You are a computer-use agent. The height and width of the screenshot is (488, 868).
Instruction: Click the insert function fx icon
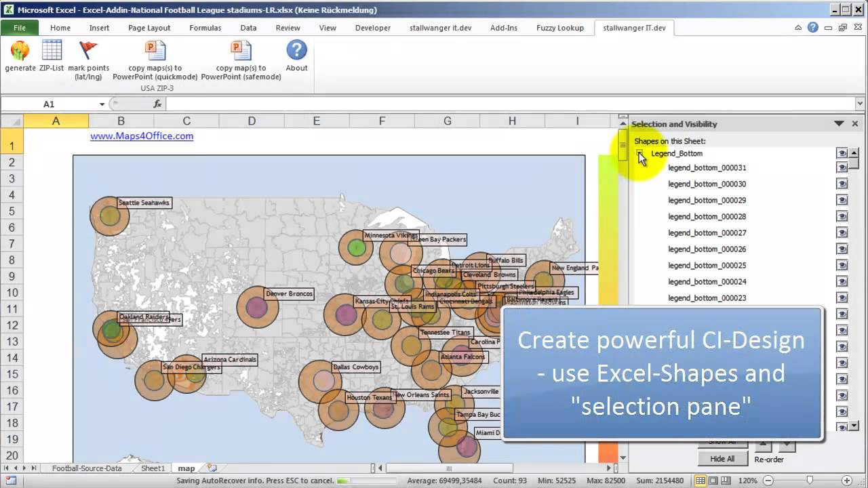click(157, 104)
